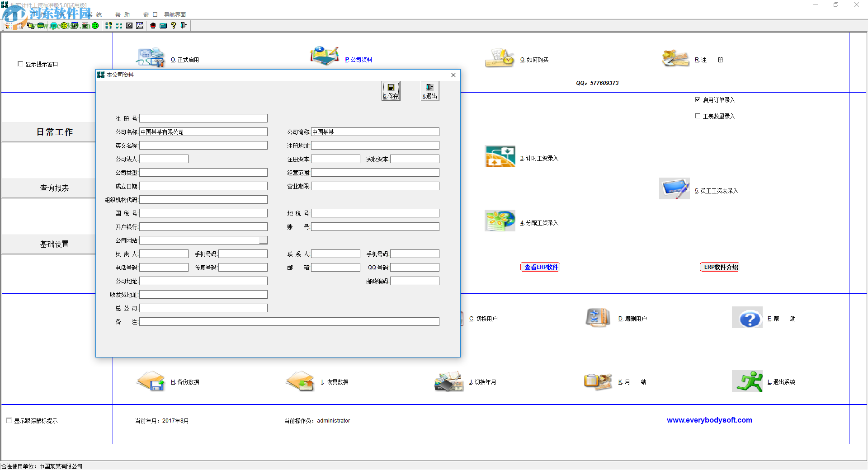Open the 帮助 menu
The width and height of the screenshot is (868, 470).
pyautogui.click(x=123, y=15)
